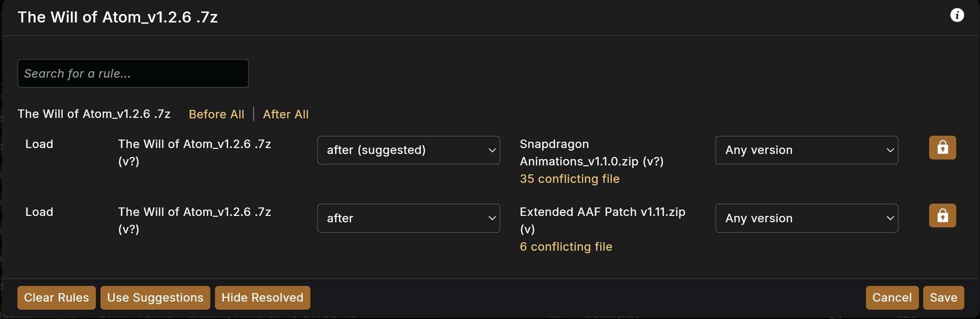Image resolution: width=980 pixels, height=319 pixels.
Task: Cancel the rules dialog
Action: [x=892, y=298]
